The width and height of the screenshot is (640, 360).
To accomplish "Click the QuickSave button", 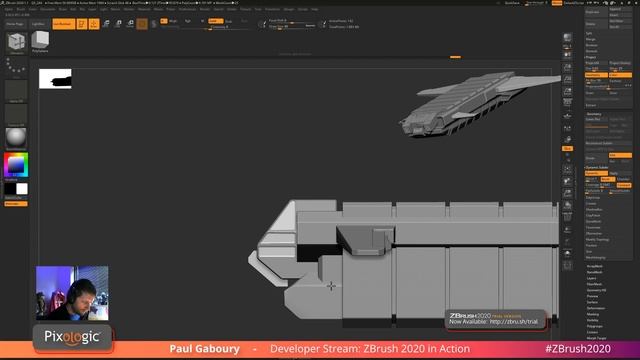I will click(512, 3).
